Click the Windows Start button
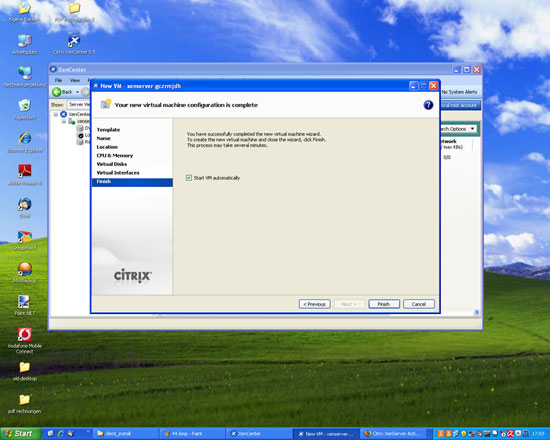Screen dimensions: 550x440 [20, 433]
